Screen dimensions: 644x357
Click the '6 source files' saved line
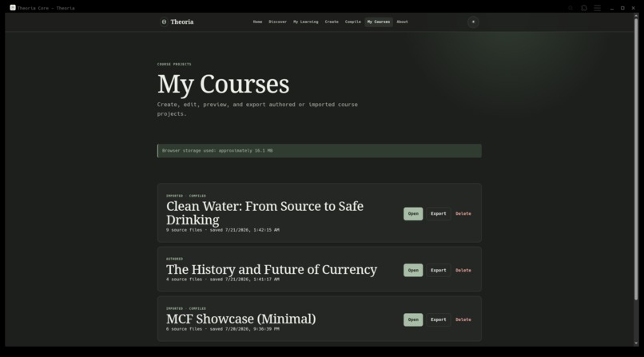[x=223, y=329]
